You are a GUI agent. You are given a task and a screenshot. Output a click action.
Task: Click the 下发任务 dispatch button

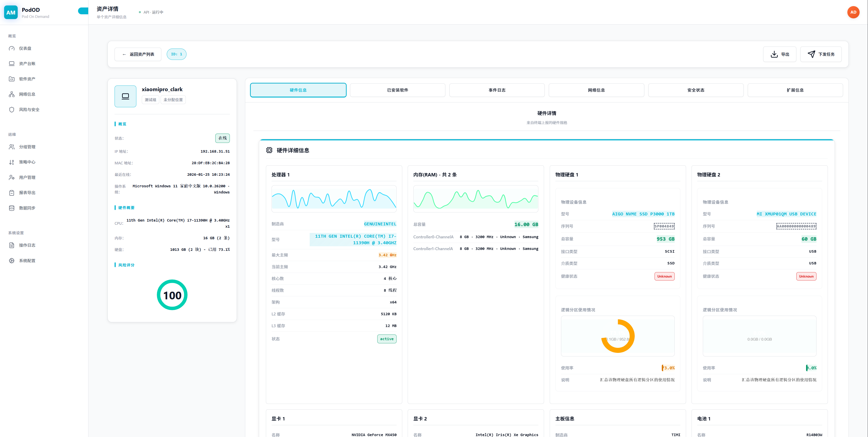point(821,54)
